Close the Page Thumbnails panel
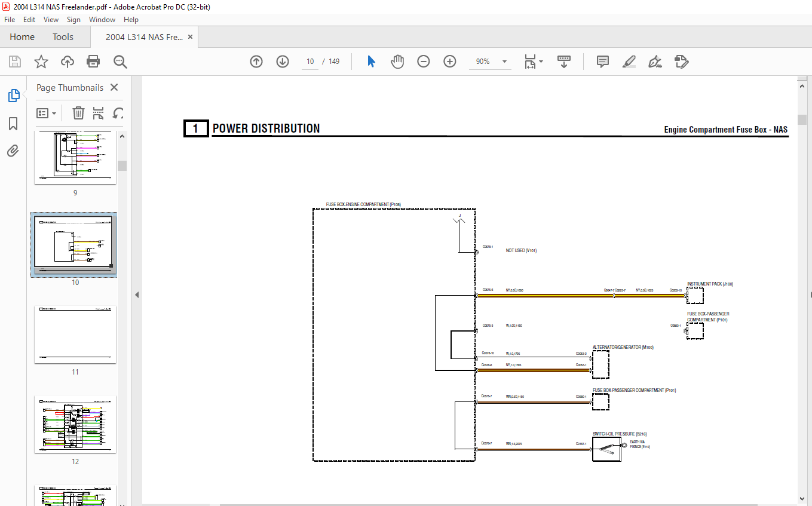 pyautogui.click(x=114, y=87)
